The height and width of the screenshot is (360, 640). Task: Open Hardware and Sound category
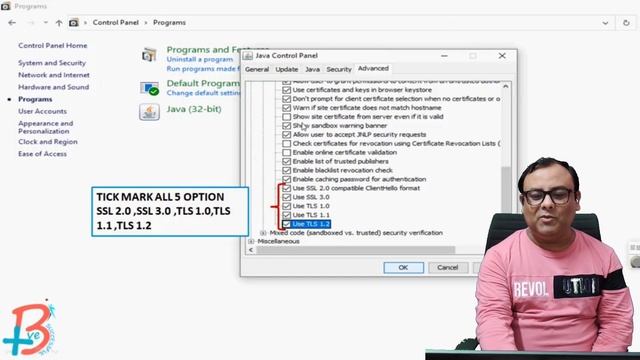pos(53,87)
